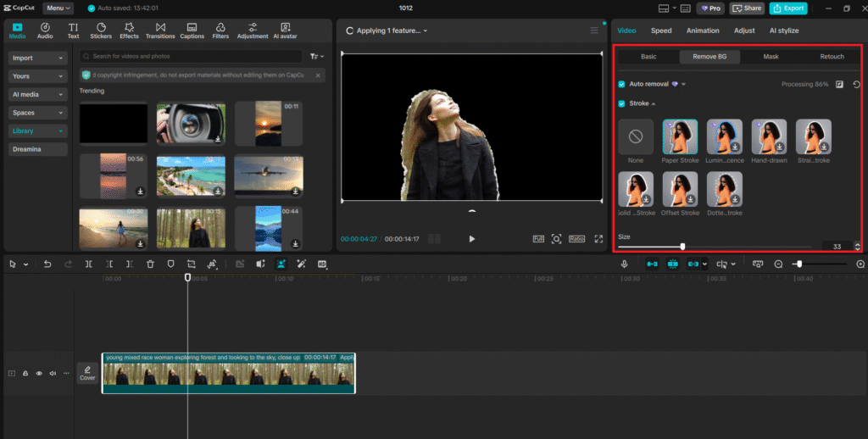Lock the video track
The width and height of the screenshot is (868, 439).
point(25,373)
